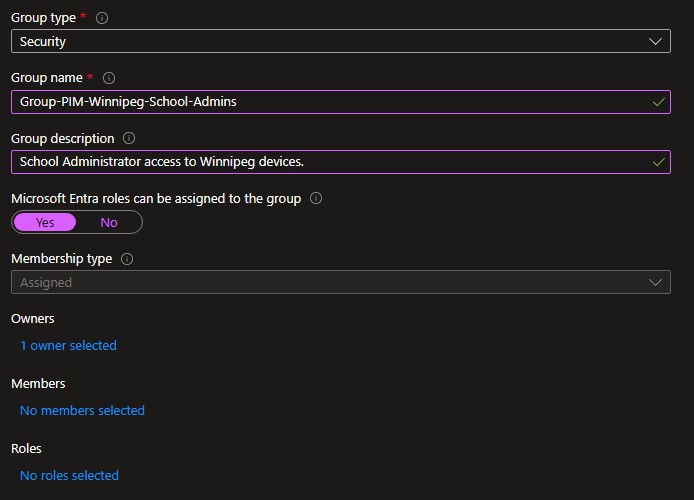Click the chevron arrow on Group type dropdown

[x=656, y=42]
